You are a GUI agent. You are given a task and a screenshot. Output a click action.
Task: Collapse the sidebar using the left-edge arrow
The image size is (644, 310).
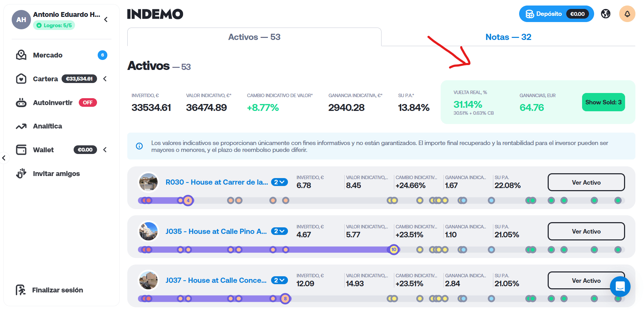click(4, 158)
